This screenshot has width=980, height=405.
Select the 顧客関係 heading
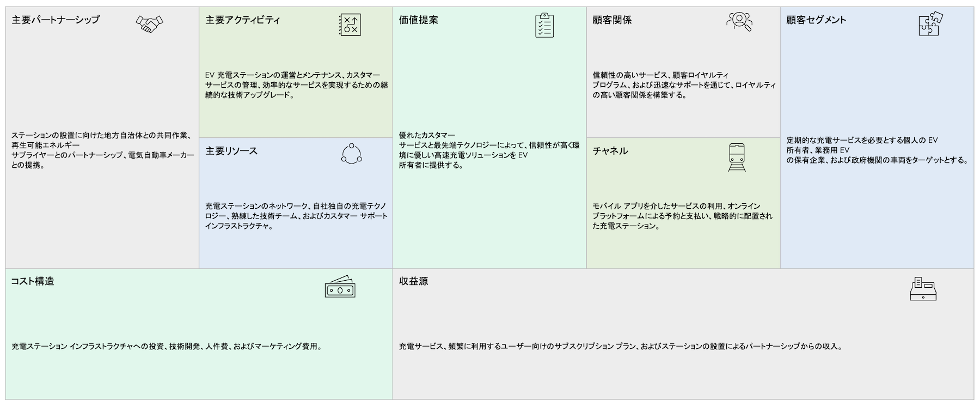(x=612, y=20)
